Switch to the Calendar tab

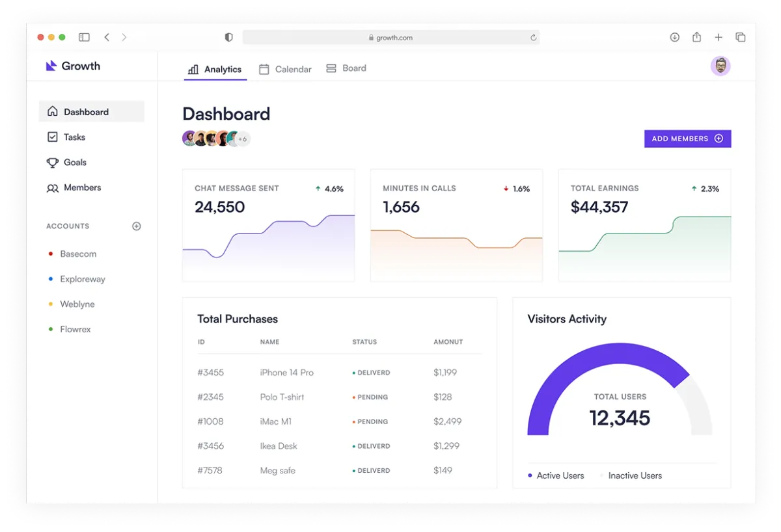[285, 69]
